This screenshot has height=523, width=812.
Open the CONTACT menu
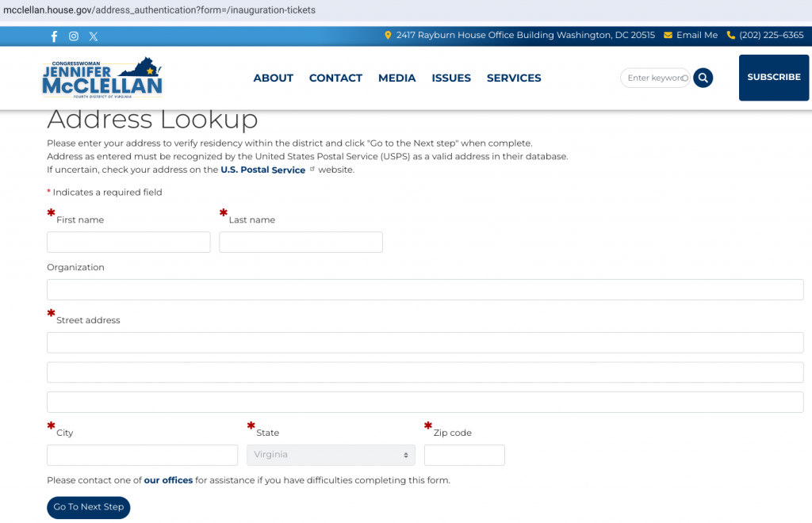(335, 78)
